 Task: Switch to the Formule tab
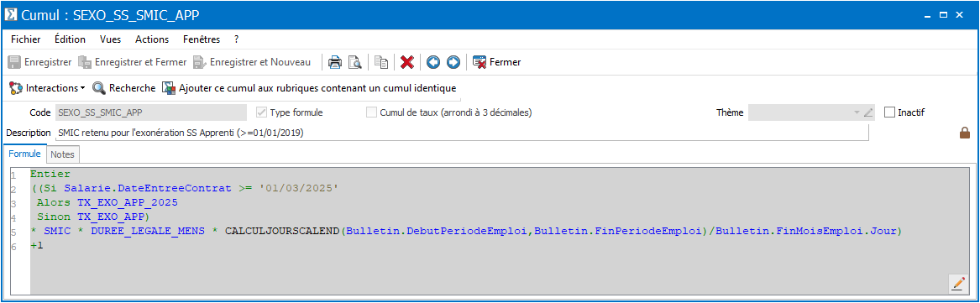click(x=24, y=154)
